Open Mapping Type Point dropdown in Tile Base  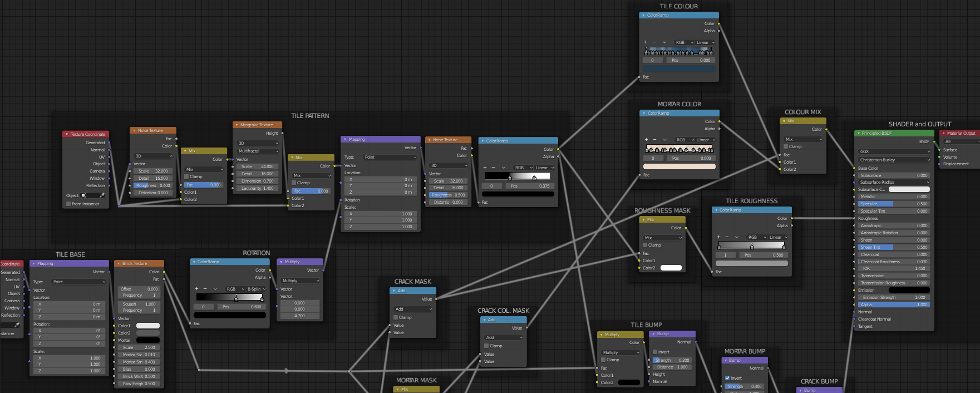(x=78, y=282)
